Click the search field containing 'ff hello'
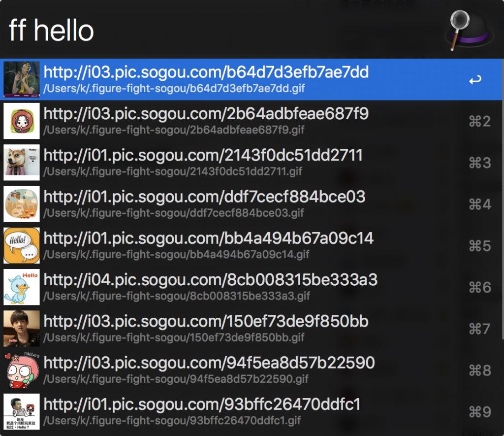 click(197, 30)
